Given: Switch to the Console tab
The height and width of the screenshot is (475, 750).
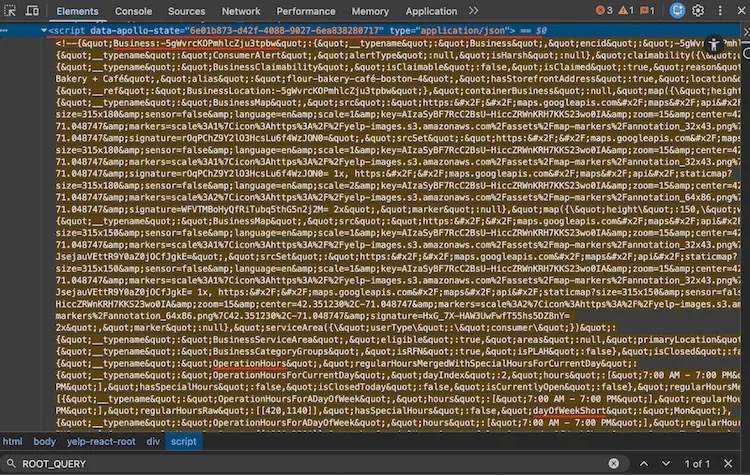Looking at the screenshot, I should point(133,11).
